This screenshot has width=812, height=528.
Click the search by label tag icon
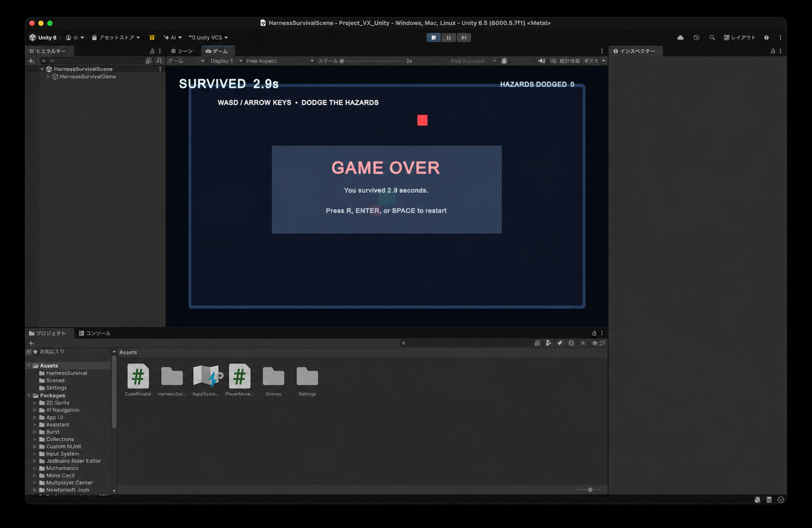pyautogui.click(x=560, y=343)
